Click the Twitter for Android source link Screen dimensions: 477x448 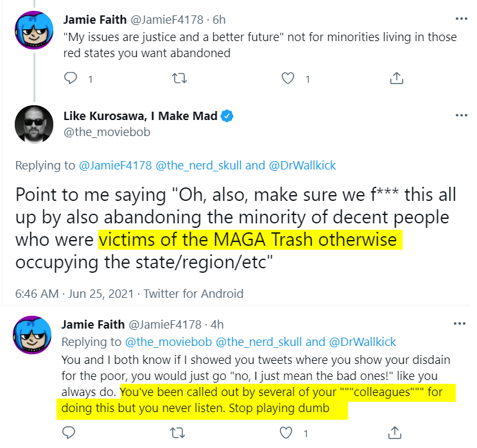pyautogui.click(x=193, y=294)
